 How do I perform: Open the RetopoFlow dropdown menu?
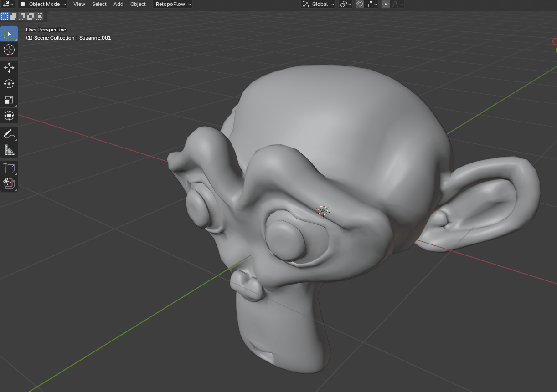[173, 4]
